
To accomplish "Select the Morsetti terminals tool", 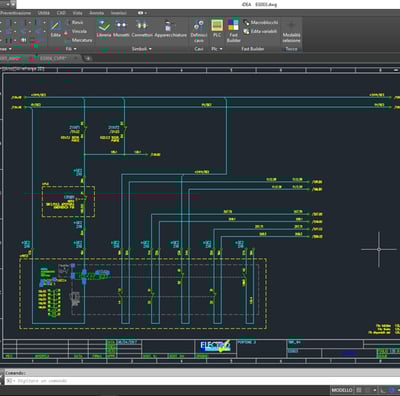I will 121,29.
